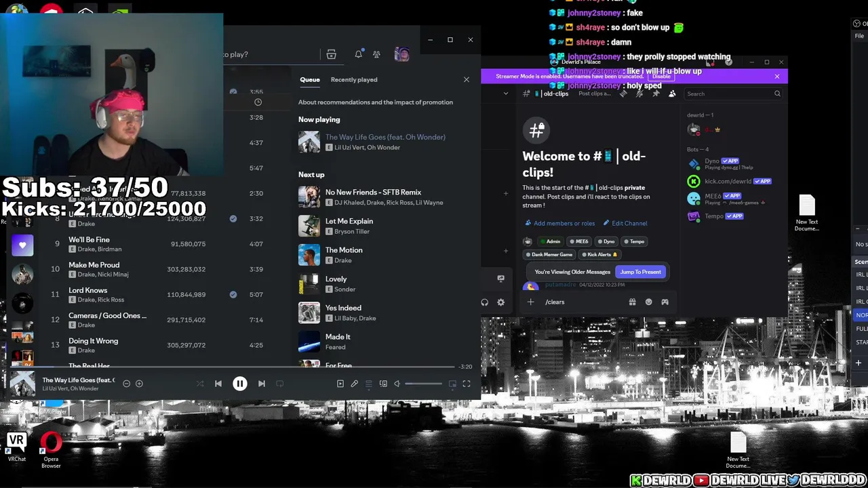
Task: Enter Spotify full screen mode
Action: point(467,384)
